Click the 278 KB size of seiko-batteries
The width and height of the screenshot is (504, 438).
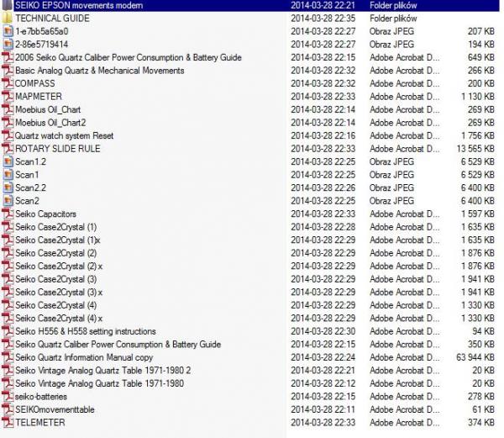coord(481,397)
